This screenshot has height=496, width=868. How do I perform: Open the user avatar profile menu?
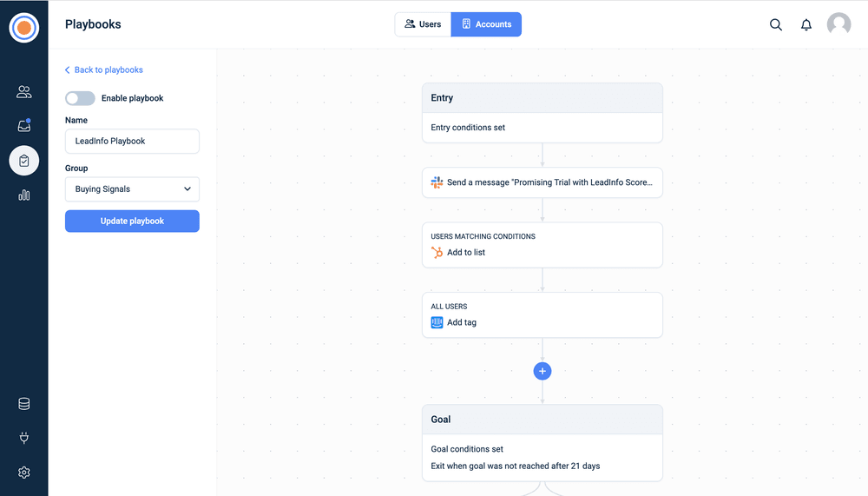[838, 24]
